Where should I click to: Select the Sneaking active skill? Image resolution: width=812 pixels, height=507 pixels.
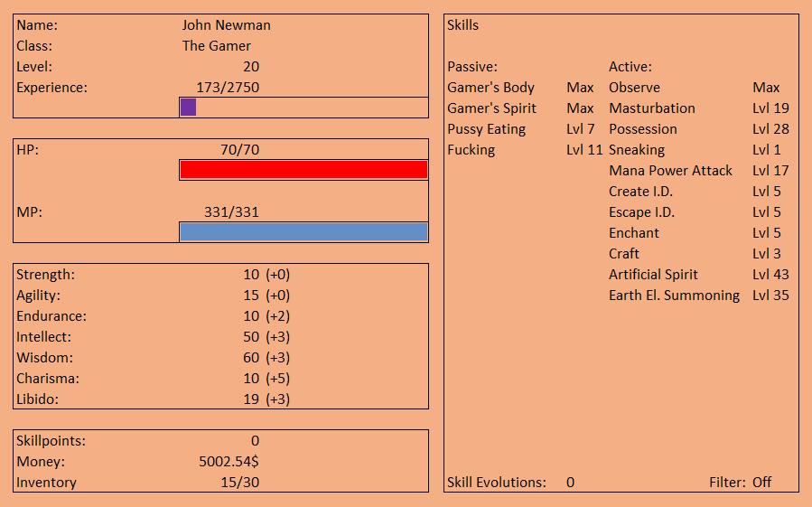(637, 149)
